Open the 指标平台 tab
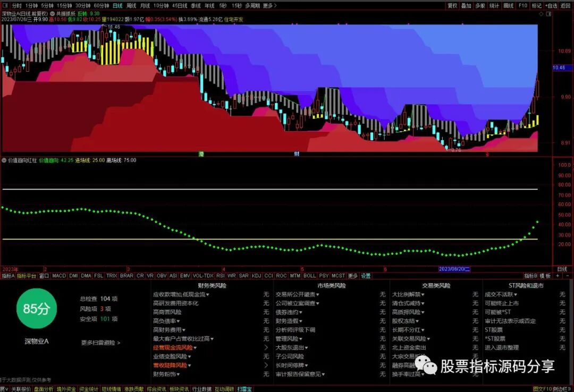574x392 pixels. [27, 276]
